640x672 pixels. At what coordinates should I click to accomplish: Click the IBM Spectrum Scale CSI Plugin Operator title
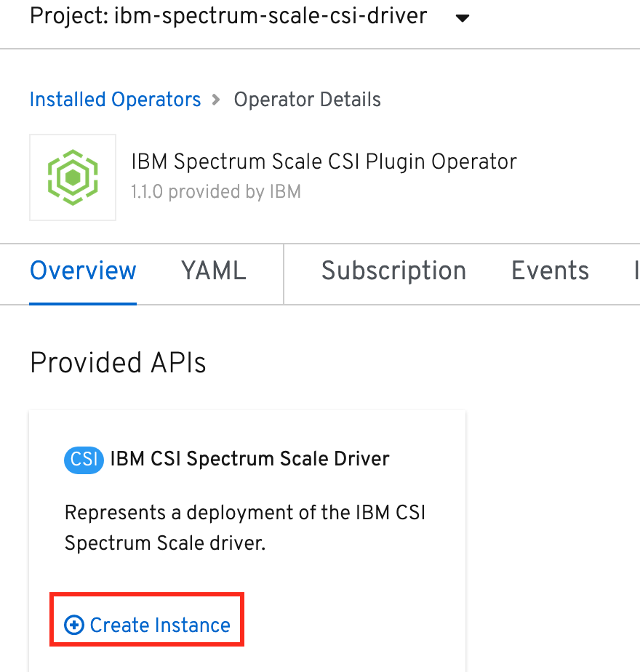[x=324, y=161]
